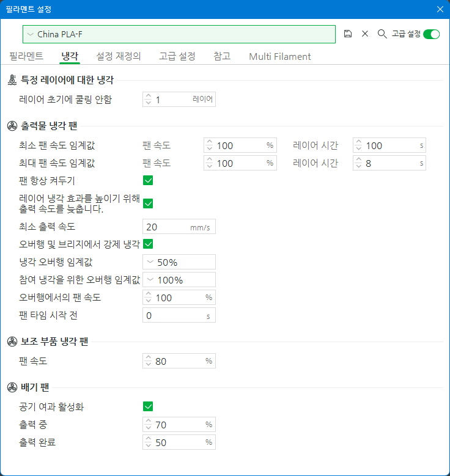This screenshot has height=476, width=450.
Task: Click the 최소 팬 속도 임계값 fan speed spinner arrows
Action: point(209,145)
